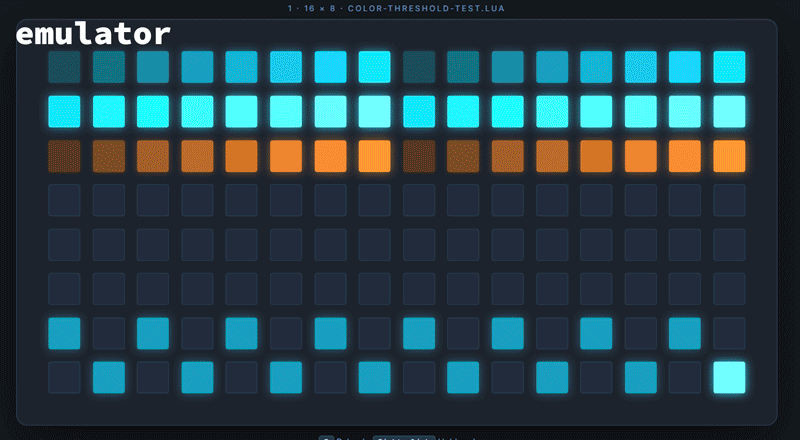
Task: Tap the lit blue pad, row 8 column 10
Action: (x=463, y=378)
